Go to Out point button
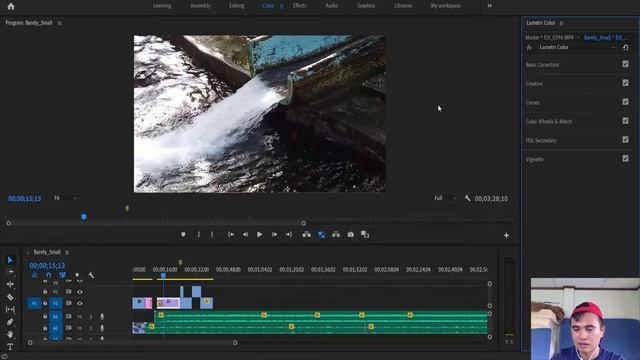Viewport: 640px width, 360px height. (289, 234)
